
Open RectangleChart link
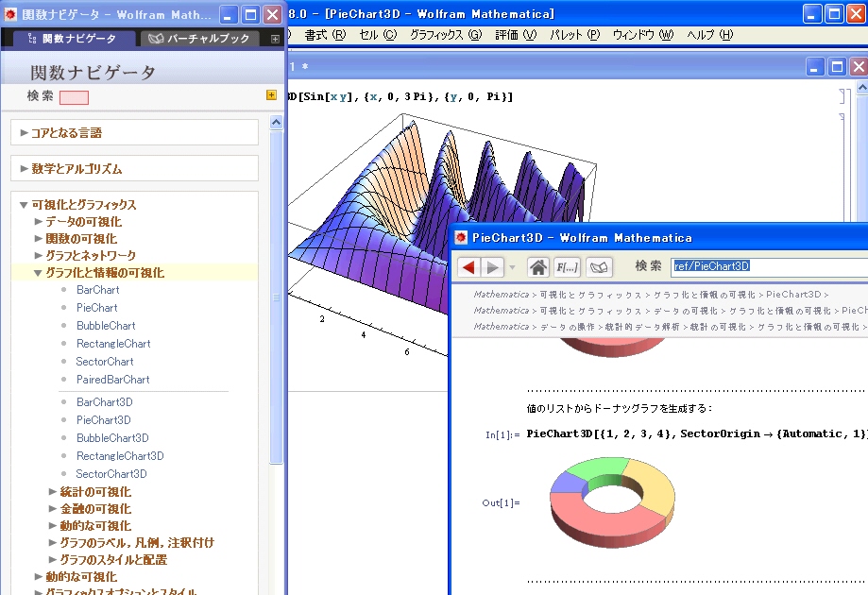point(113,344)
